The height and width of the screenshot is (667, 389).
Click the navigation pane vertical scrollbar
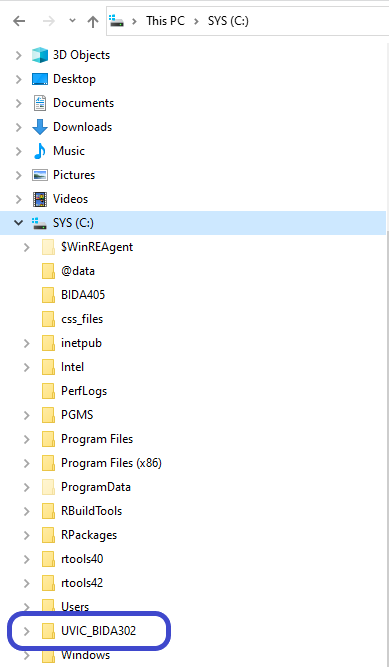pyautogui.click(x=387, y=355)
